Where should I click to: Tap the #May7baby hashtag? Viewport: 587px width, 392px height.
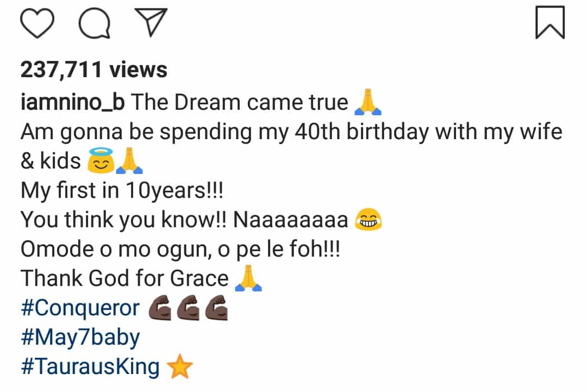click(x=80, y=338)
